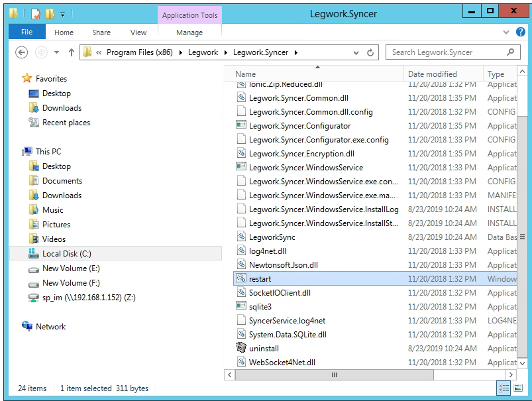Refresh the Legwork.Syncer folder
Viewport: 532px width, 401px height.
coord(370,52)
